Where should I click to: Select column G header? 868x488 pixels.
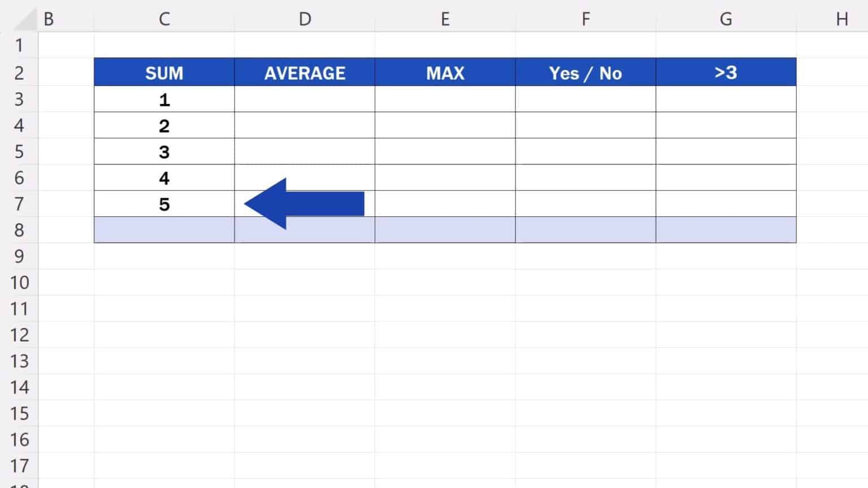(x=726, y=19)
